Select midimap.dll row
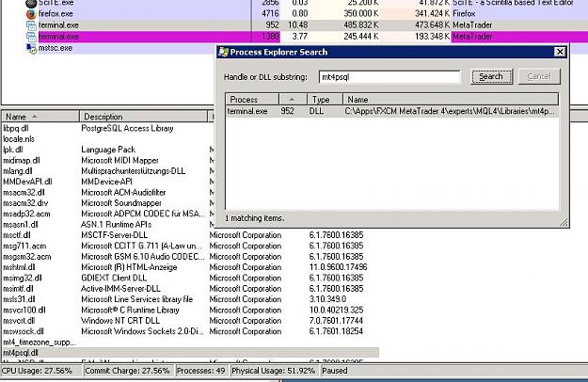Image resolution: width=588 pixels, height=382 pixels. pos(22,161)
